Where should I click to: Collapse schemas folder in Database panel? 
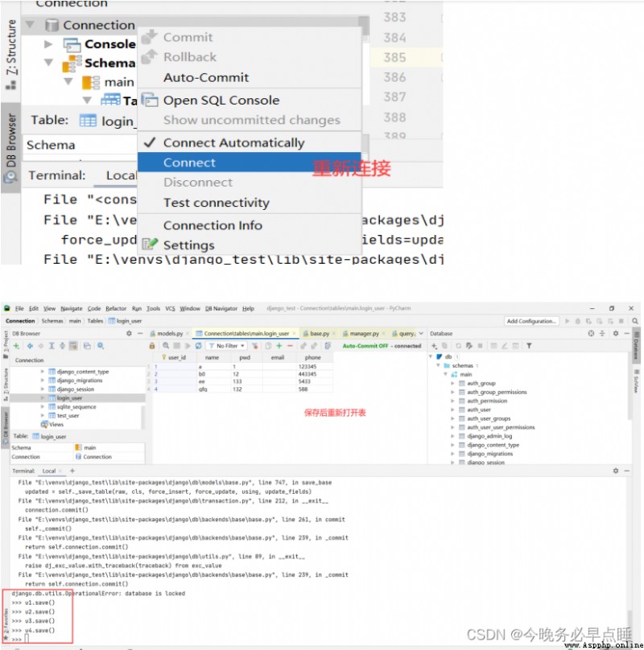tap(438, 365)
